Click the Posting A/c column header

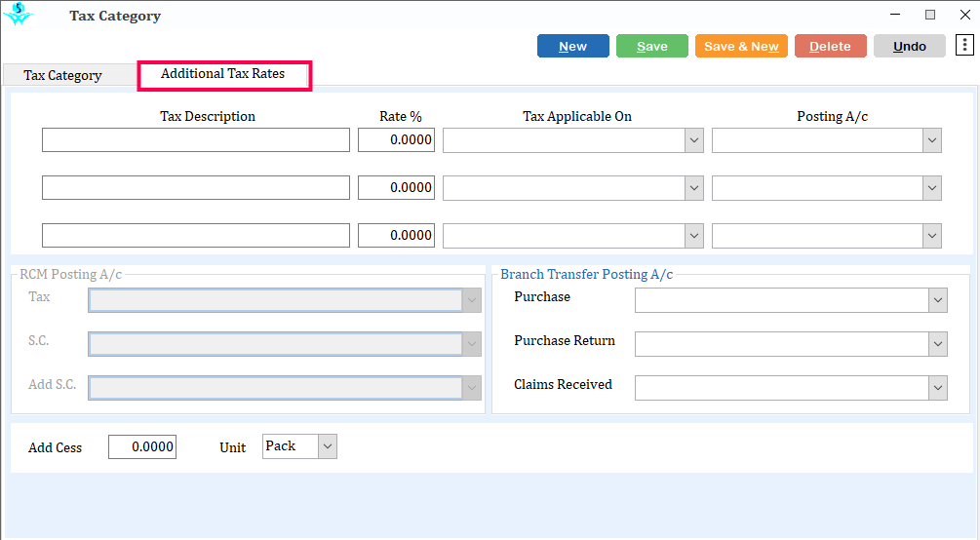click(x=832, y=116)
